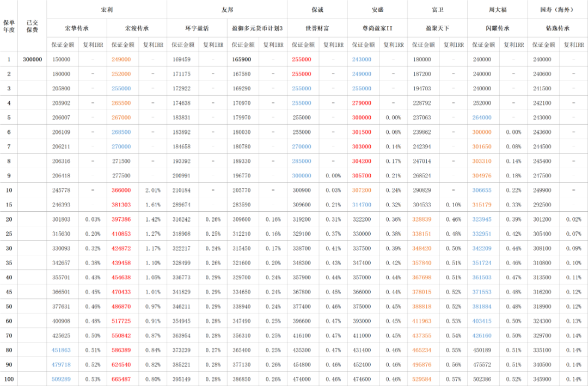Viewport: 588px width, 386px height.
Task: Click the 钻逸传承 product header
Action: pos(558,28)
